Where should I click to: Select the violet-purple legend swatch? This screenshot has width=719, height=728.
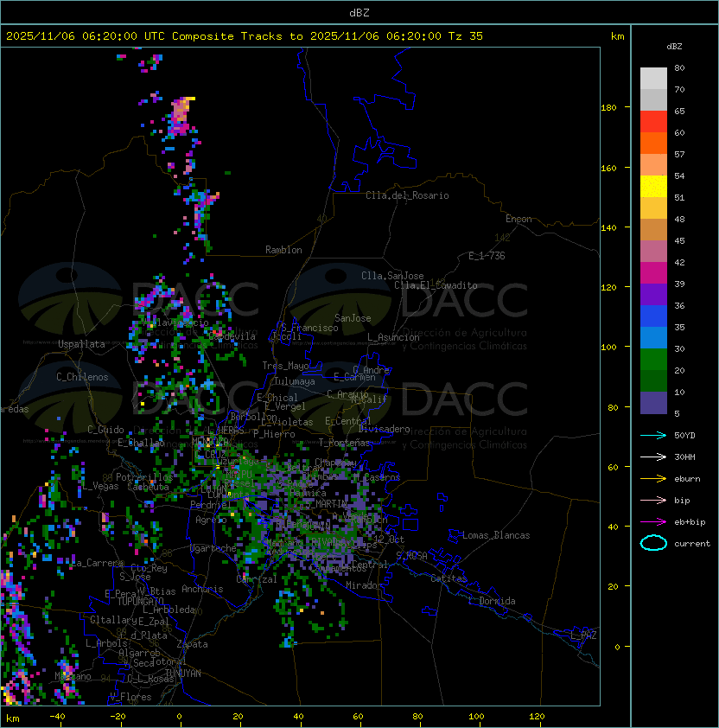tap(653, 294)
